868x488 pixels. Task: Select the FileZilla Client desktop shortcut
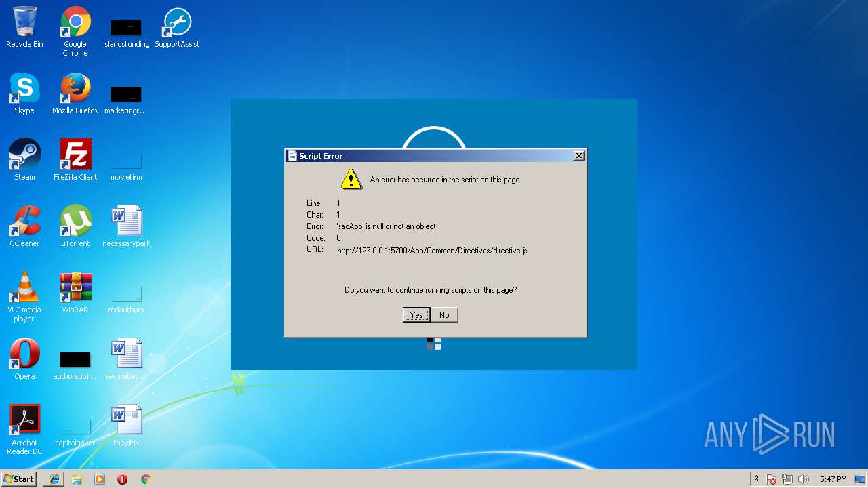(75, 160)
